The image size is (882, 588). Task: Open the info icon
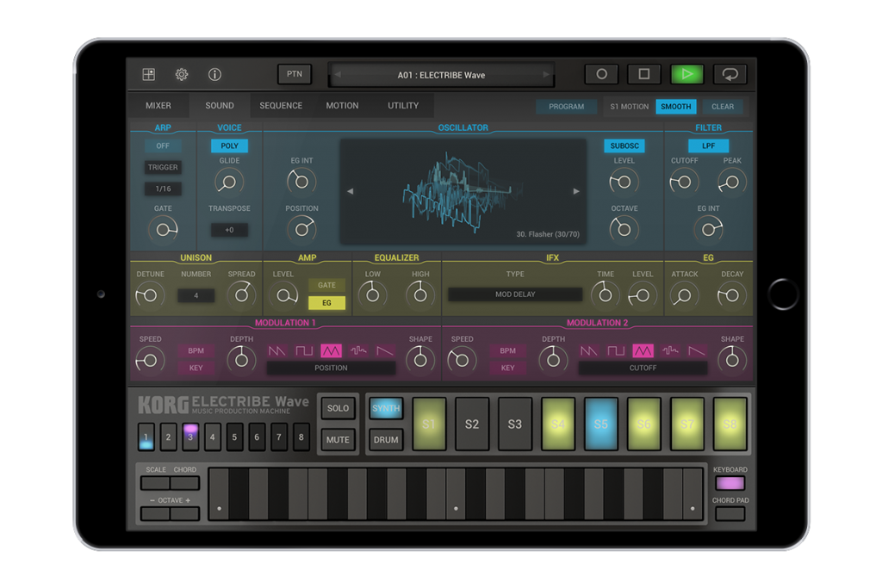pyautogui.click(x=214, y=74)
